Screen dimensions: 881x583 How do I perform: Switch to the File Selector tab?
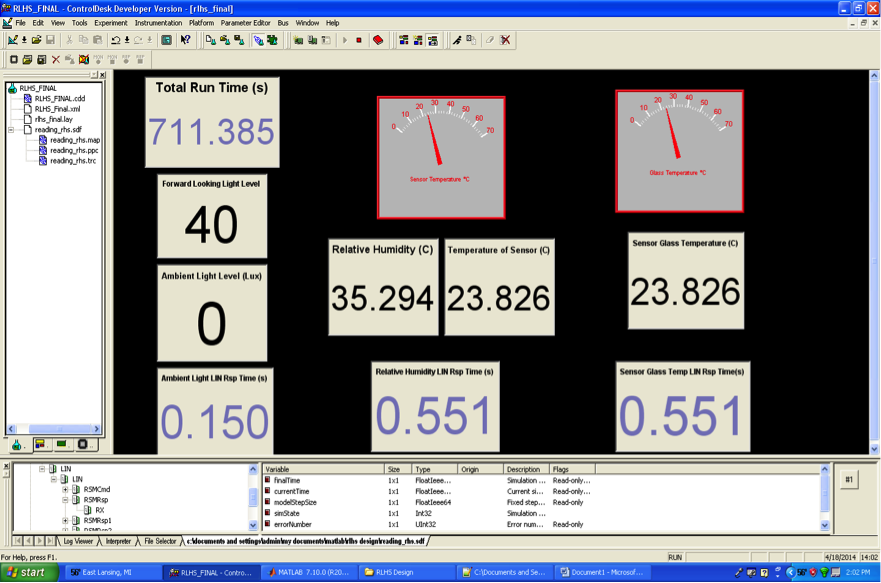tap(160, 541)
